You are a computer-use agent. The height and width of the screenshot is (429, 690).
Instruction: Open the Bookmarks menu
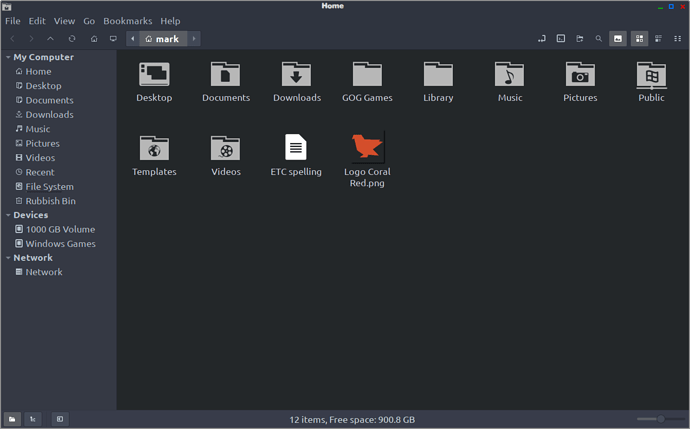click(128, 21)
